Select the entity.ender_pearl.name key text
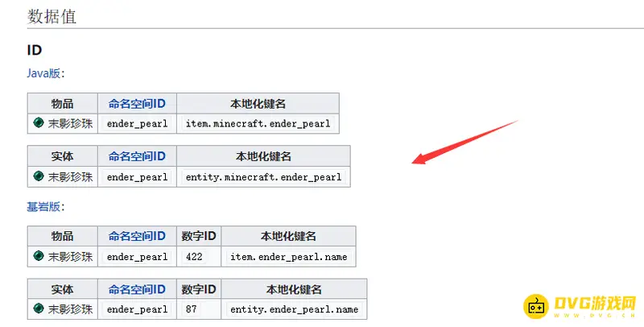This screenshot has height=327, width=644. point(294,309)
